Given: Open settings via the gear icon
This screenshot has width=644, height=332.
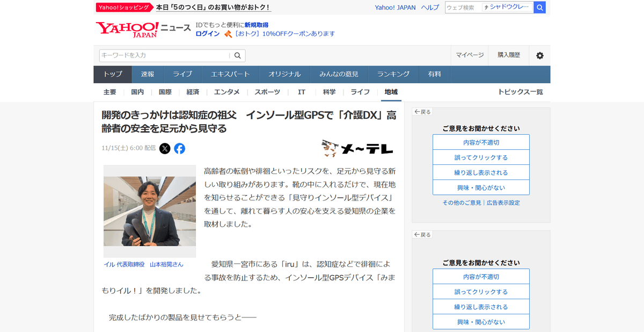Looking at the screenshot, I should (539, 55).
